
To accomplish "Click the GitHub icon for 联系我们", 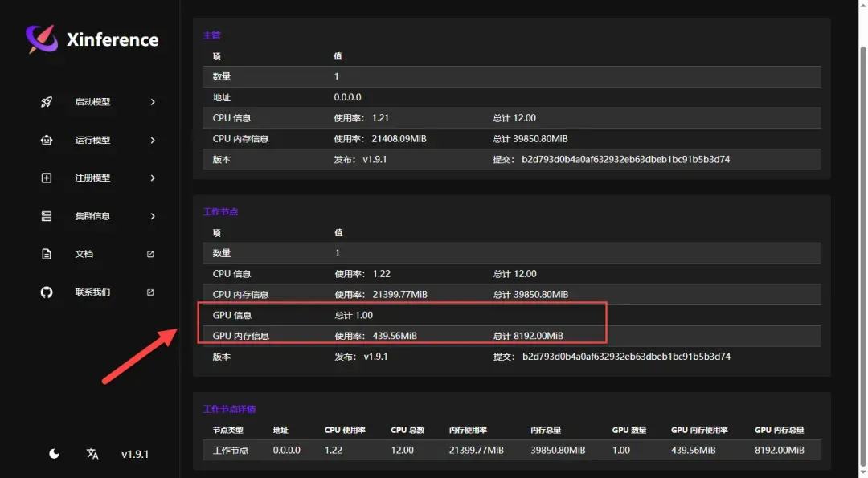I will 47,292.
